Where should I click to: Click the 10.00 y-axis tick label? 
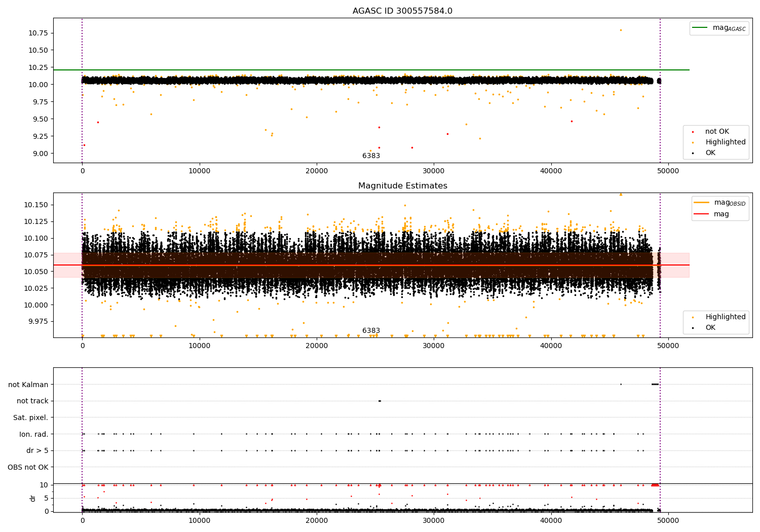point(38,85)
